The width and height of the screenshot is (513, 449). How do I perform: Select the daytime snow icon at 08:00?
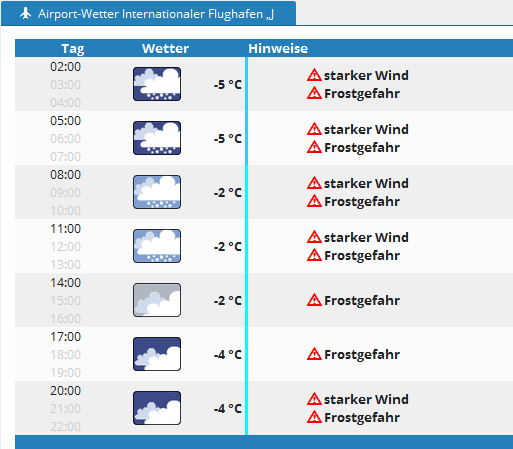click(157, 192)
